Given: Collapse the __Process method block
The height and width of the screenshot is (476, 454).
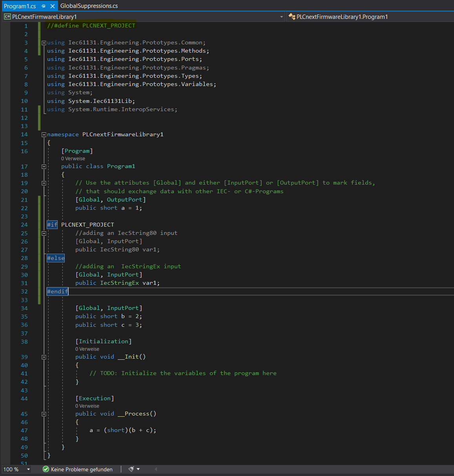Looking at the screenshot, I should [x=44, y=414].
